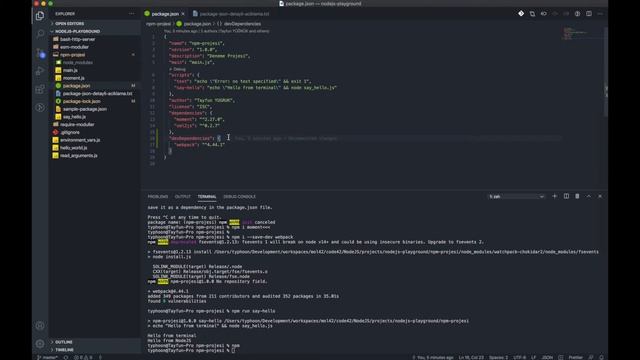Kill the terminal with the trash icon
640x360 pixels.
tap(577, 196)
